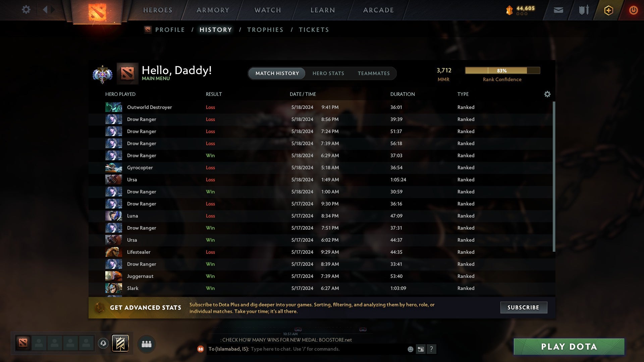Click the chat help question mark icon
The image size is (644, 362).
click(x=431, y=349)
